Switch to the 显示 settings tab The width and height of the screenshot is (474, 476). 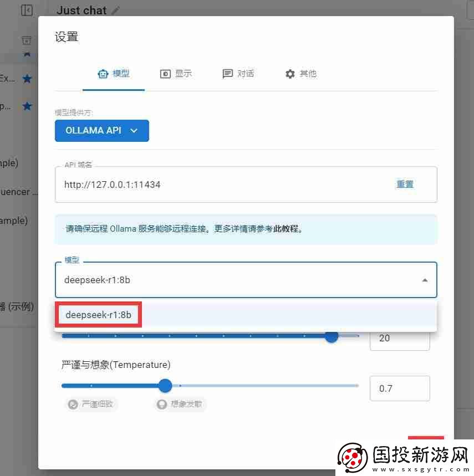tap(176, 73)
